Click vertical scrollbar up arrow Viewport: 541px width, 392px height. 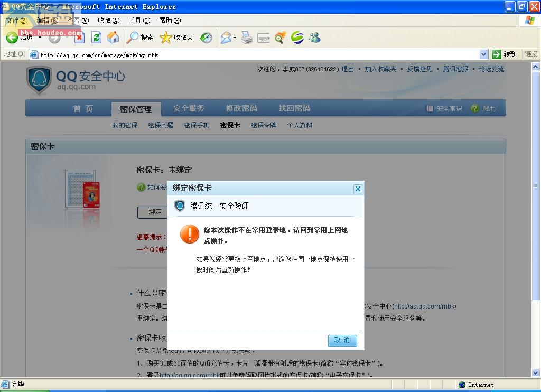point(535,67)
